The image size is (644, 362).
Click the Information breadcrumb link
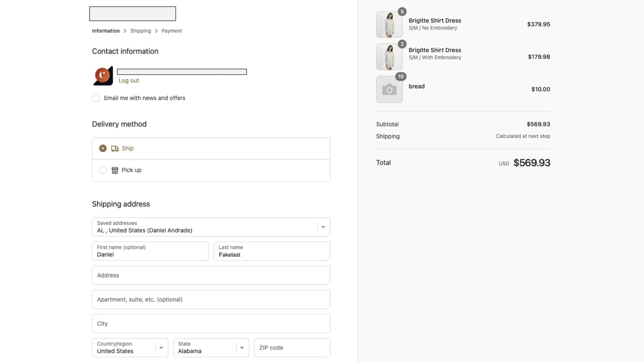(x=105, y=31)
